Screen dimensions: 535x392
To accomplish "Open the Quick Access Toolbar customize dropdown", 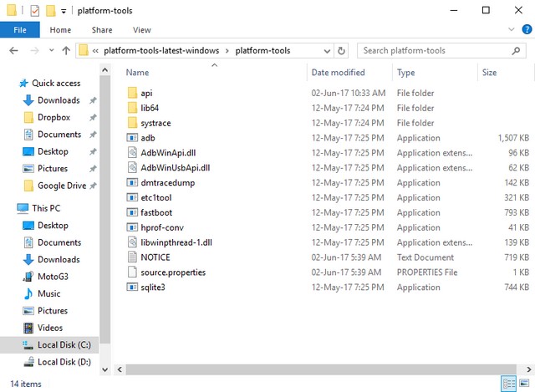I will click(x=64, y=11).
